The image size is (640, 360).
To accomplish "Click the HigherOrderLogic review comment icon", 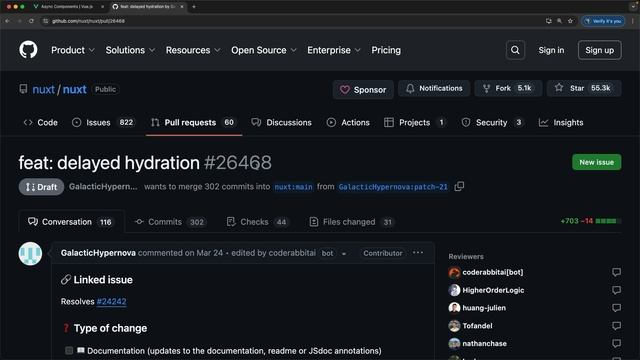I will pos(616,290).
